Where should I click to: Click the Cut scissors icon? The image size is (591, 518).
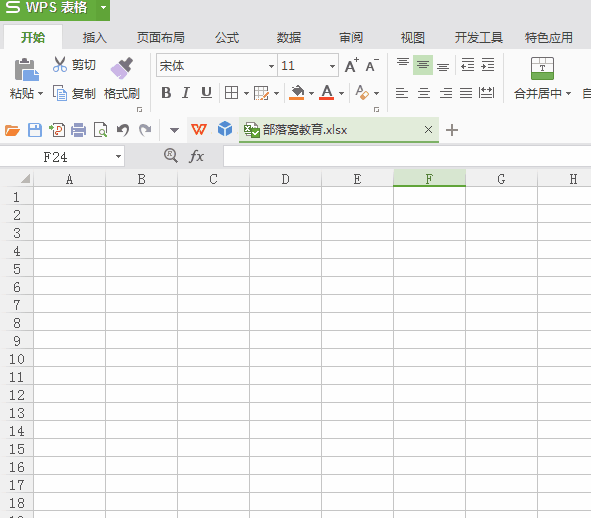(60, 64)
